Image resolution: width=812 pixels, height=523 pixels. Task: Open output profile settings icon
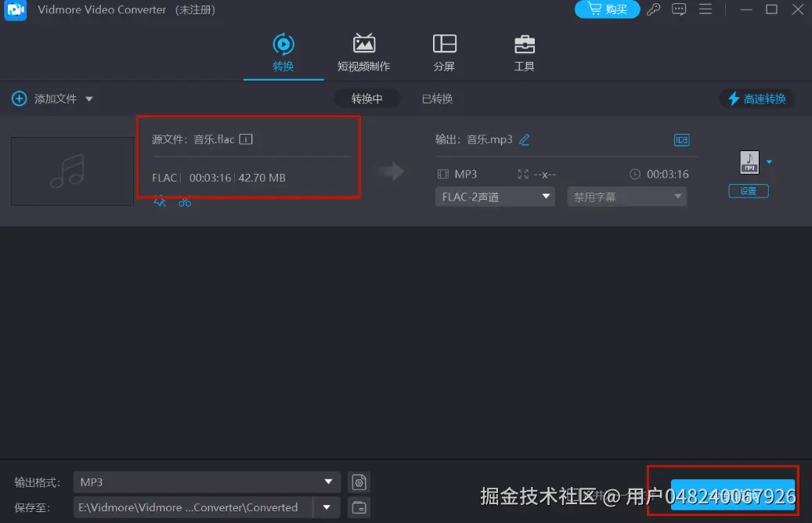tap(359, 482)
